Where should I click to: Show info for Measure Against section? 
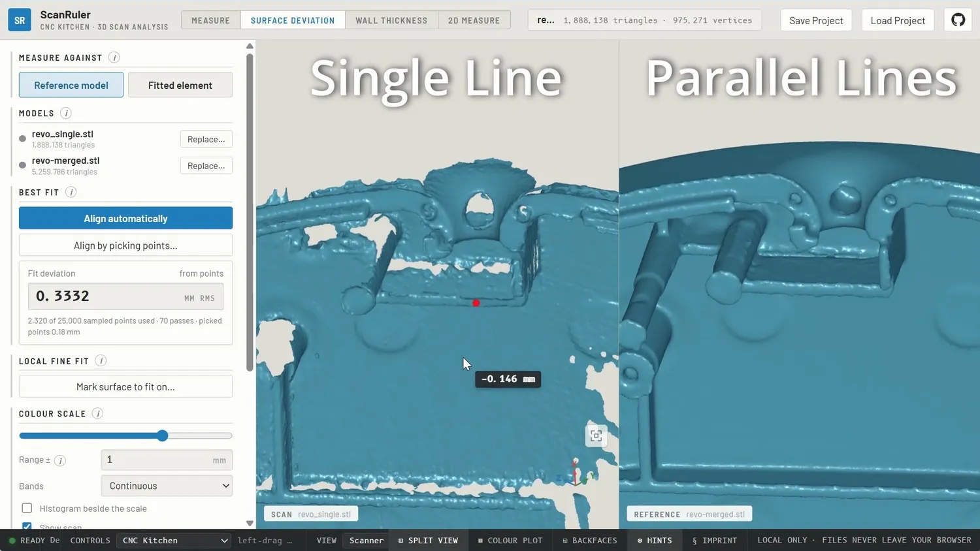click(x=114, y=57)
